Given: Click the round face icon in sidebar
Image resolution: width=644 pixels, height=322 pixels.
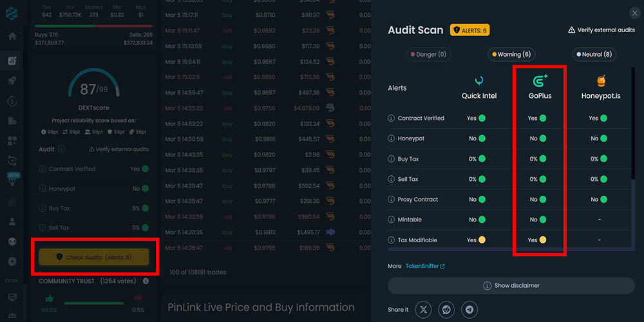Looking at the screenshot, I should pos(12,241).
